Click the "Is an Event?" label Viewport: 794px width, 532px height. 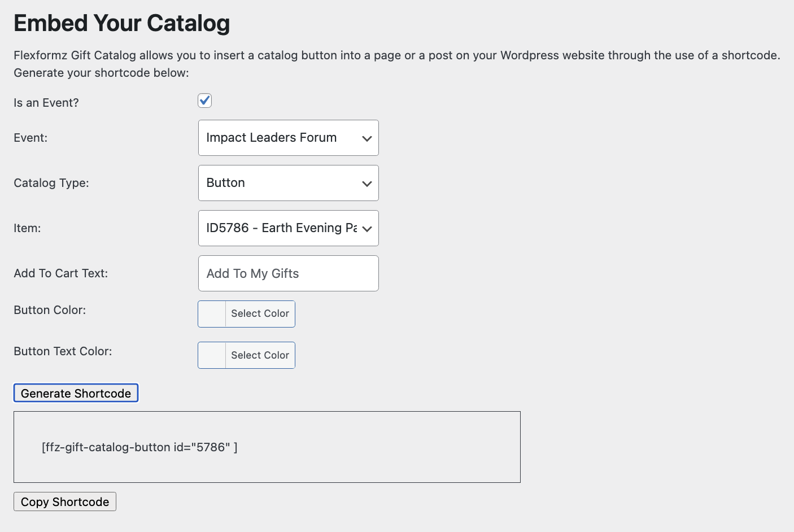coord(46,103)
